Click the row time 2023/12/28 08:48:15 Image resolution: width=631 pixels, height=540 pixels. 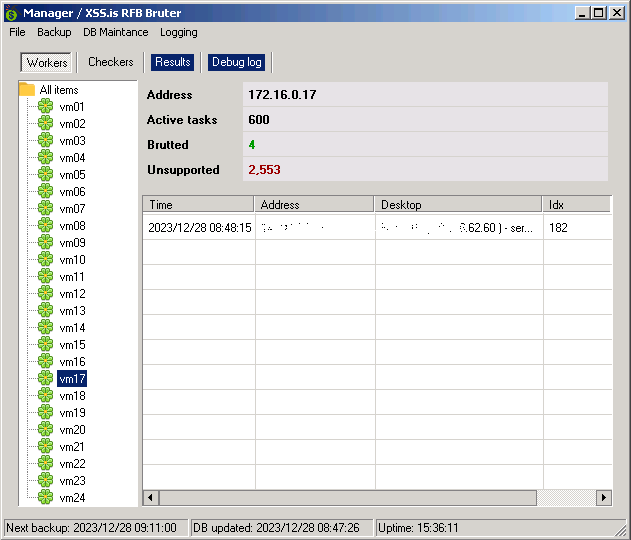point(200,228)
